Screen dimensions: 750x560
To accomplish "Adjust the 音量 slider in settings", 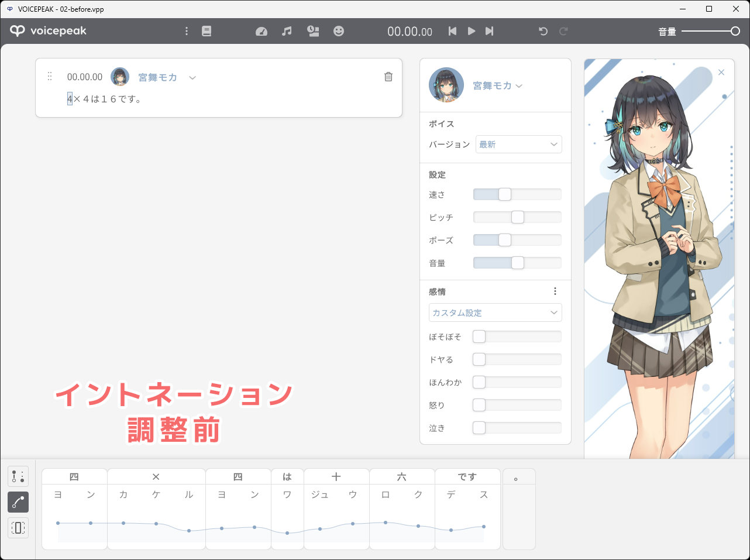I will click(517, 263).
